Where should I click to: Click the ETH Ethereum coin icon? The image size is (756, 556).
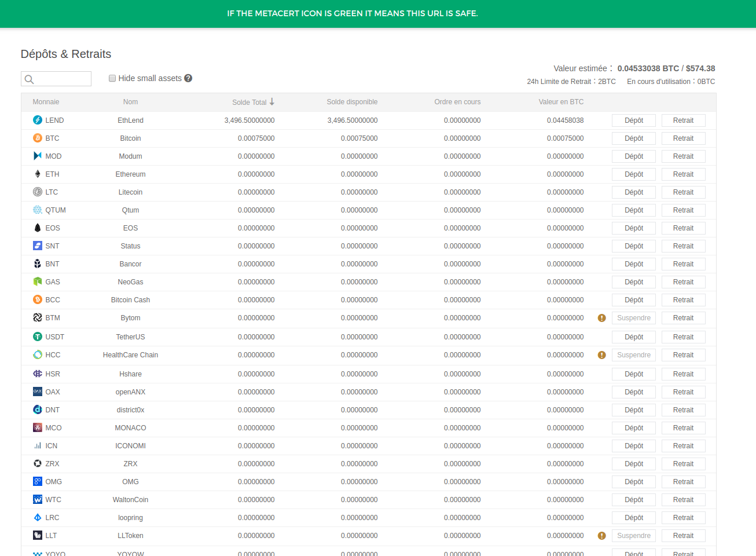[38, 174]
